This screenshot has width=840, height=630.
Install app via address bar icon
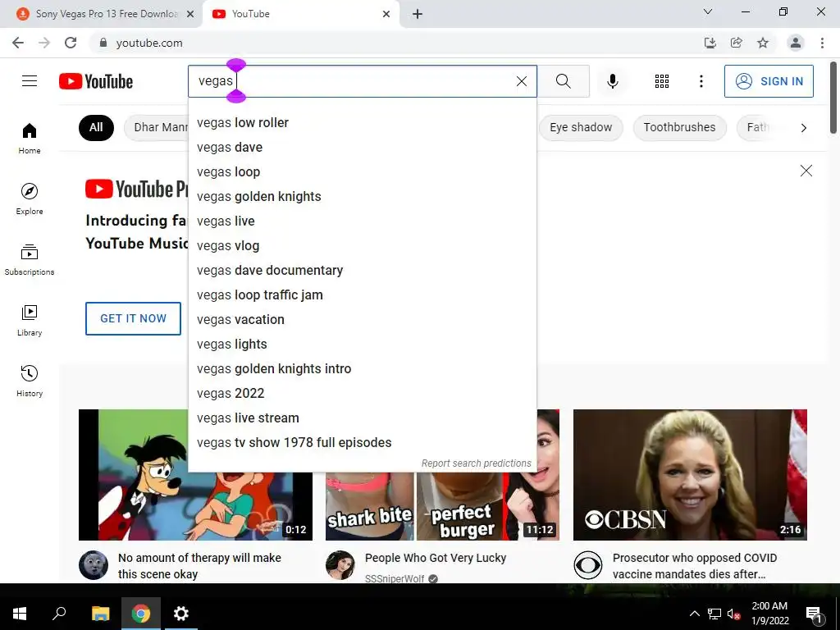pyautogui.click(x=710, y=43)
